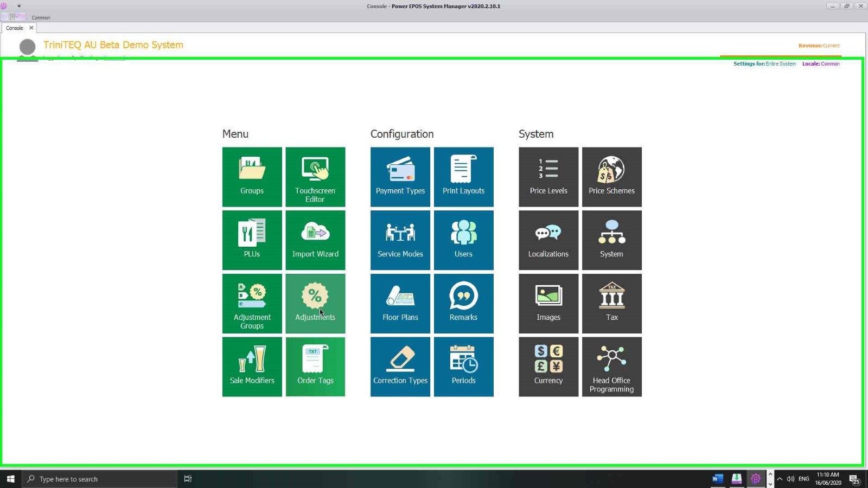Open the Images tile

(x=548, y=304)
